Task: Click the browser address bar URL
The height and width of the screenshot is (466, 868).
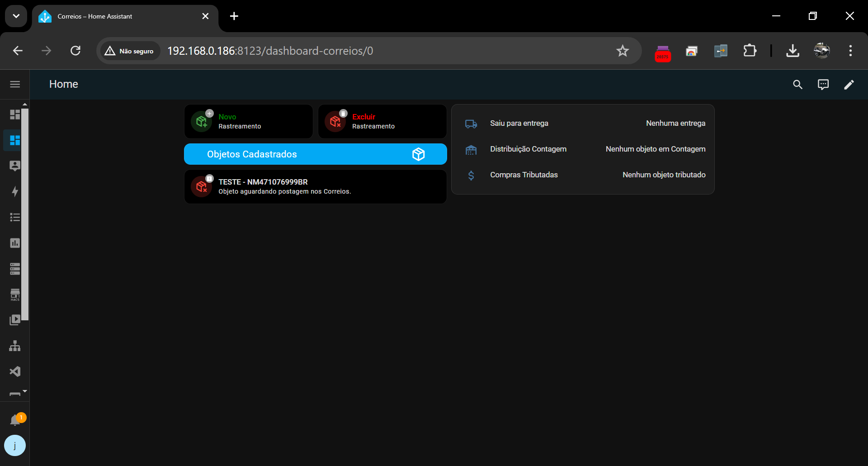Action: (270, 51)
